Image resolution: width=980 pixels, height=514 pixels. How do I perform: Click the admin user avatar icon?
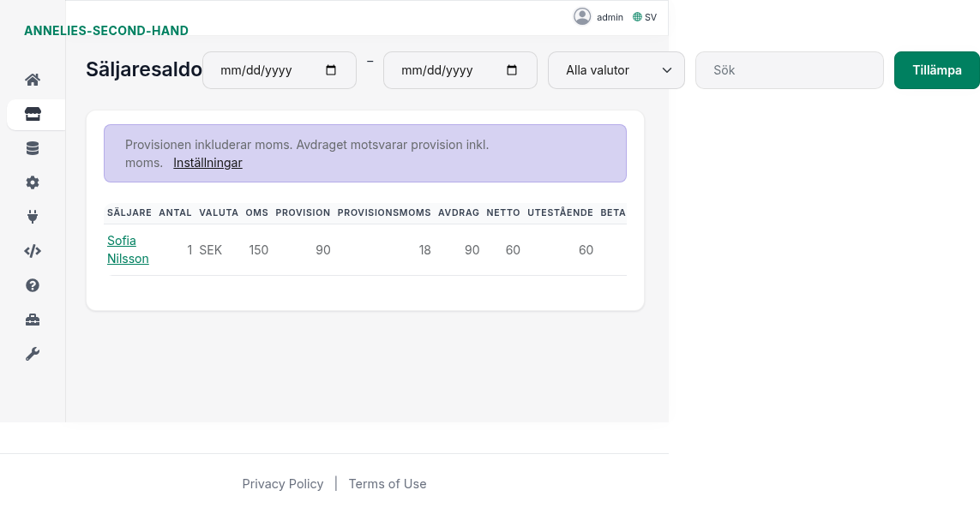582,16
